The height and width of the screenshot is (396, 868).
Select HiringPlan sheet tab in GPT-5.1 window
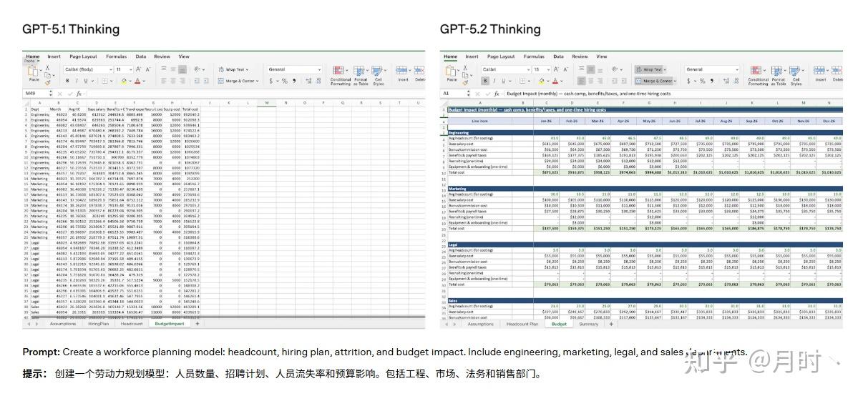(x=99, y=324)
